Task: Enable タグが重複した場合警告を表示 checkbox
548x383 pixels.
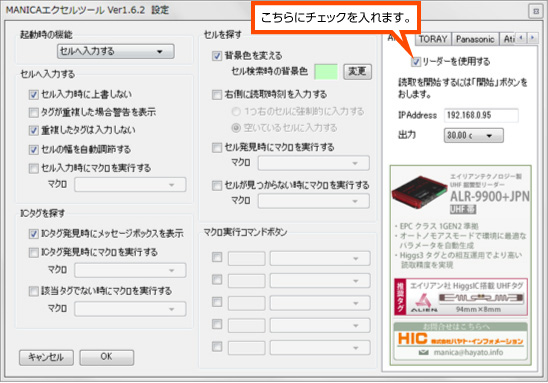Action: tap(34, 112)
